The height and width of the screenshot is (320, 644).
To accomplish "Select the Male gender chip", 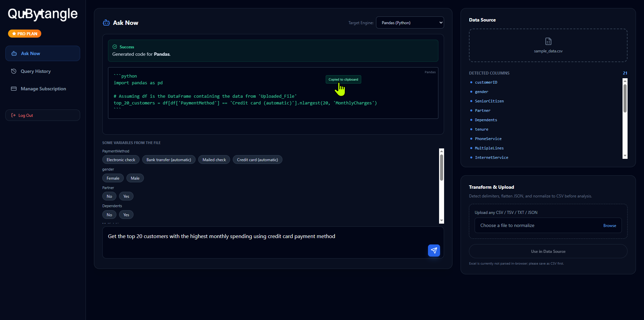I will [x=135, y=178].
